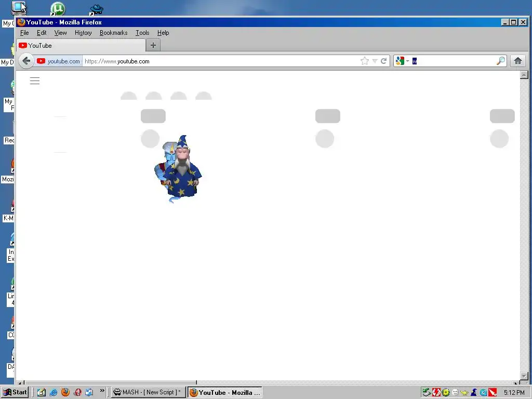
Task: Launch Opera from Quick Launch bar
Action: [77, 392]
